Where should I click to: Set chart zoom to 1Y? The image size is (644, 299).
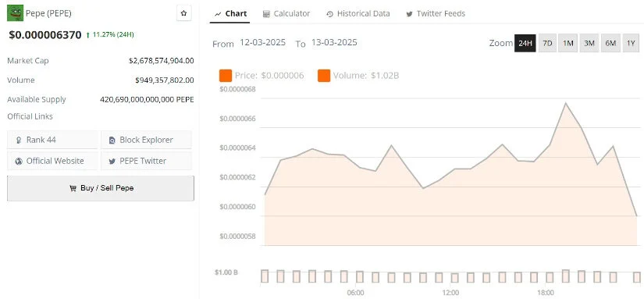(x=632, y=43)
